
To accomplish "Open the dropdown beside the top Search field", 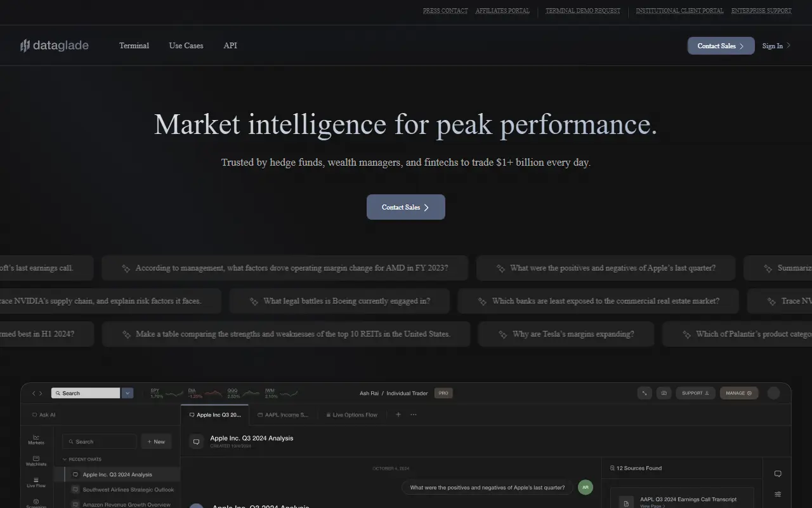I will click(x=128, y=393).
